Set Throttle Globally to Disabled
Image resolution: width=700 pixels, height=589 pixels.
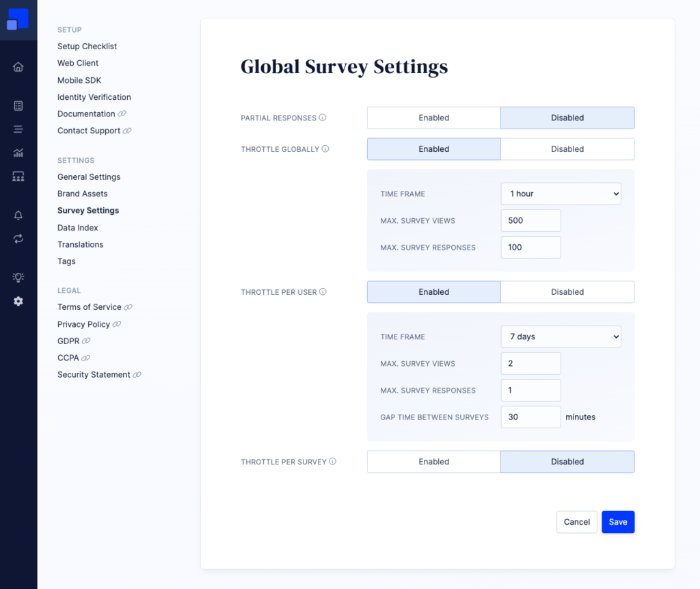(x=567, y=149)
